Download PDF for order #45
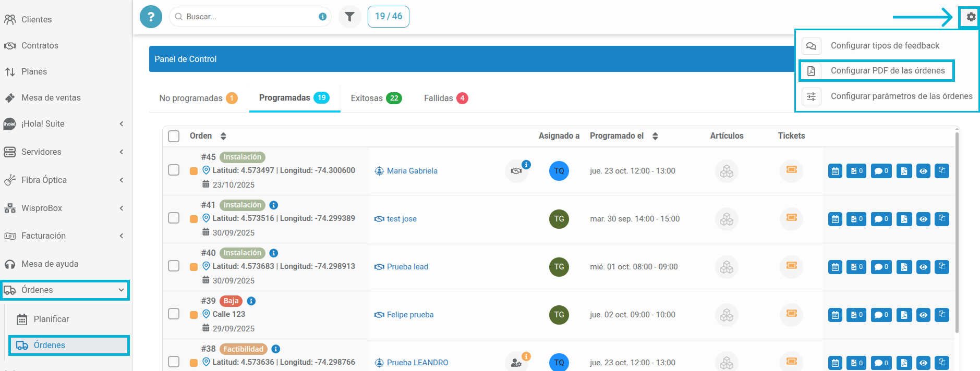Viewport: 980px width, 371px height. 904,171
